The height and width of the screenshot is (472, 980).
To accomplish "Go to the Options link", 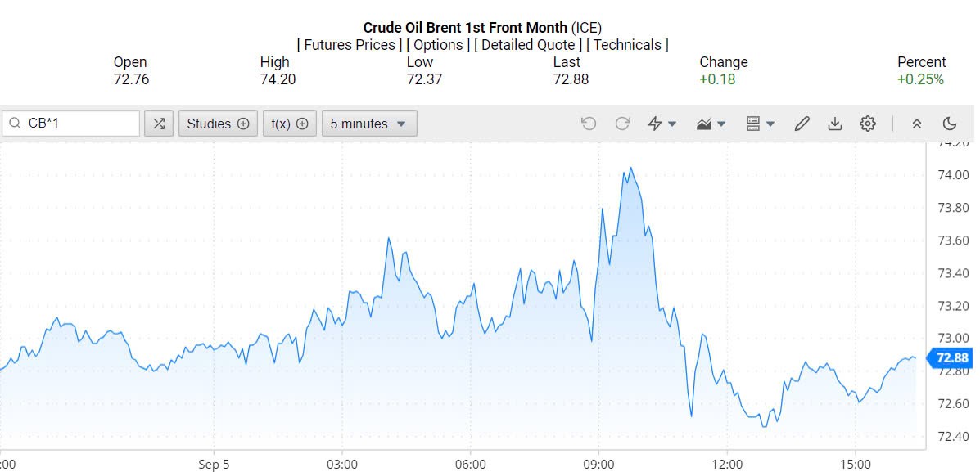I will 438,45.
